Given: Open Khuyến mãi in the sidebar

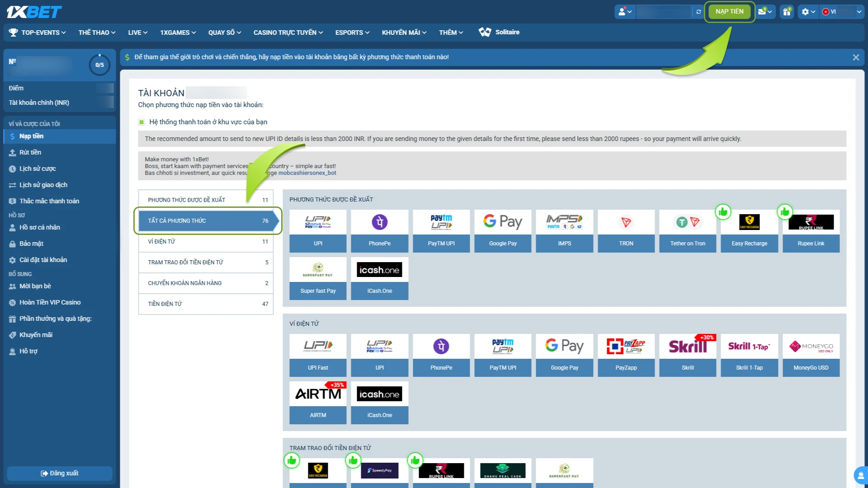Looking at the screenshot, I should pyautogui.click(x=59, y=335).
